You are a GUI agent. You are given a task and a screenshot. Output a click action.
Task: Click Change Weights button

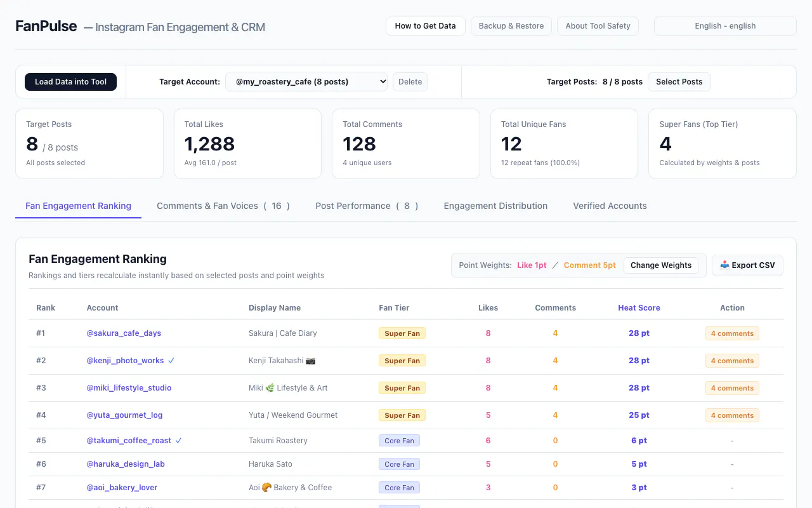[x=661, y=265]
